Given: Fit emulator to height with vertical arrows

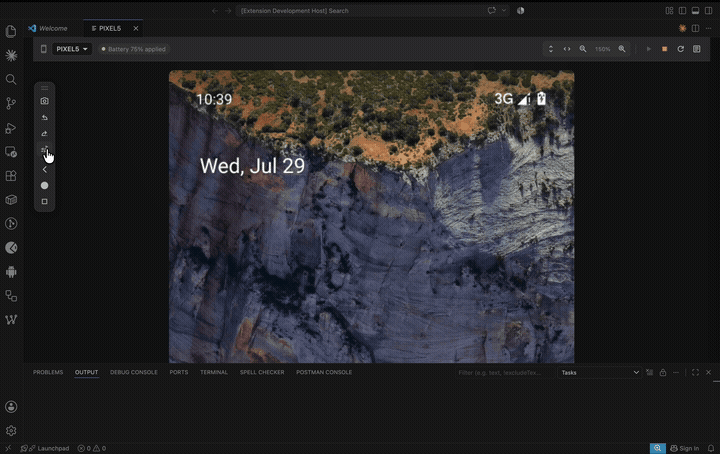Looking at the screenshot, I should point(551,49).
